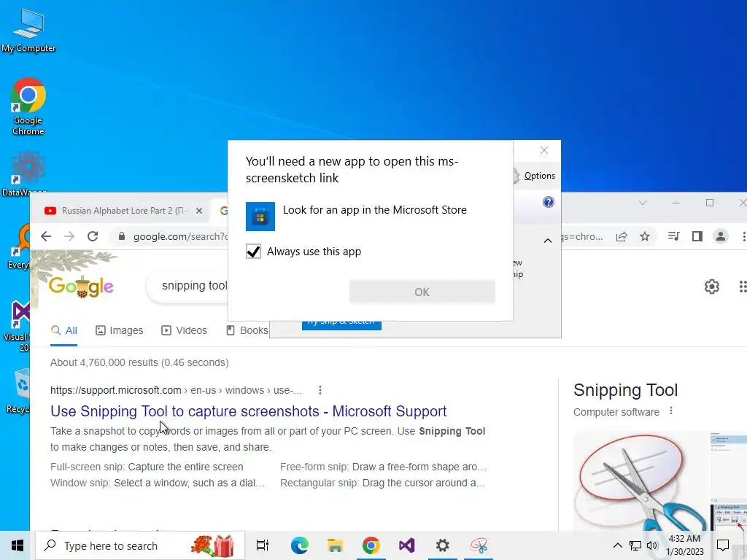The height and width of the screenshot is (560, 747).
Task: Click the Google boba doodle logo
Action: [81, 286]
